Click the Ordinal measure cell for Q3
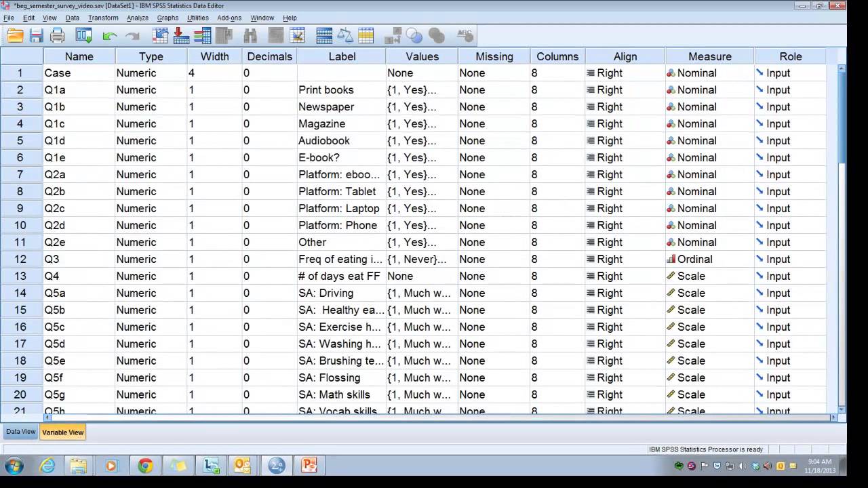The image size is (868, 488). [x=710, y=259]
